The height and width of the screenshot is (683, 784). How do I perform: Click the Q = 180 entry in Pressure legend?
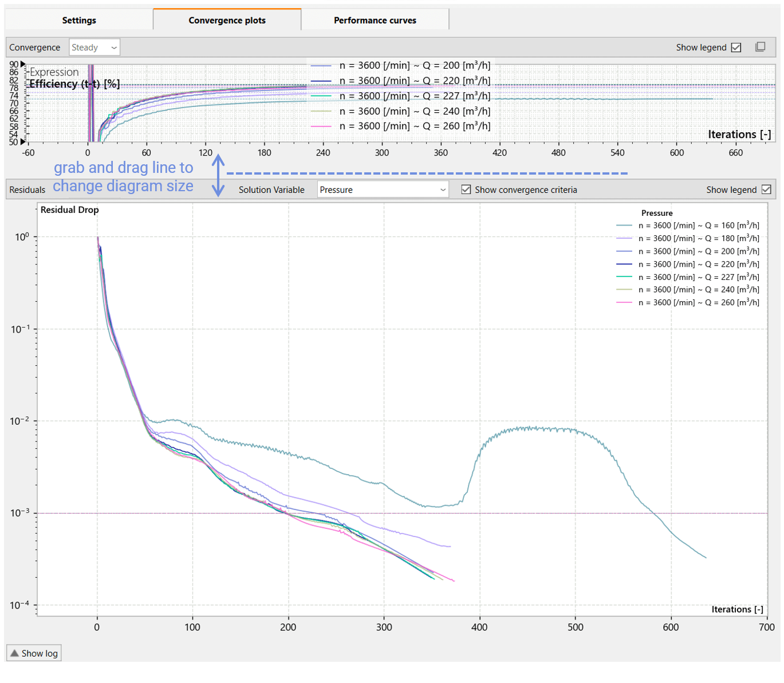(x=688, y=238)
